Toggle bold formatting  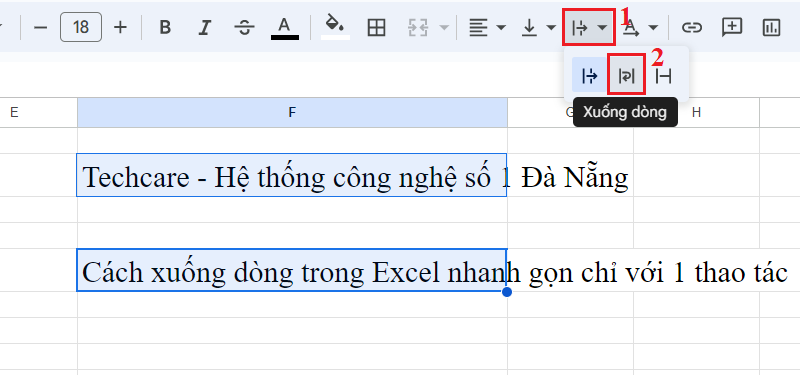[x=164, y=28]
